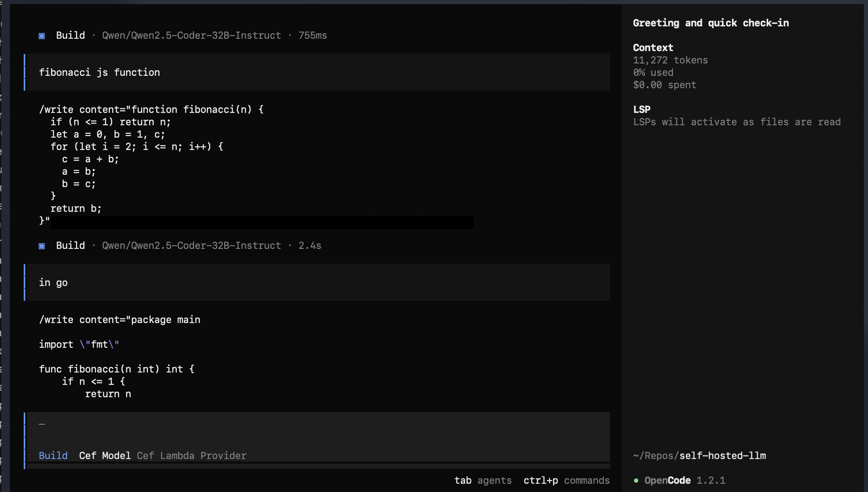Click the LSP heading in sidebar
This screenshot has height=492, width=868.
pos(642,110)
